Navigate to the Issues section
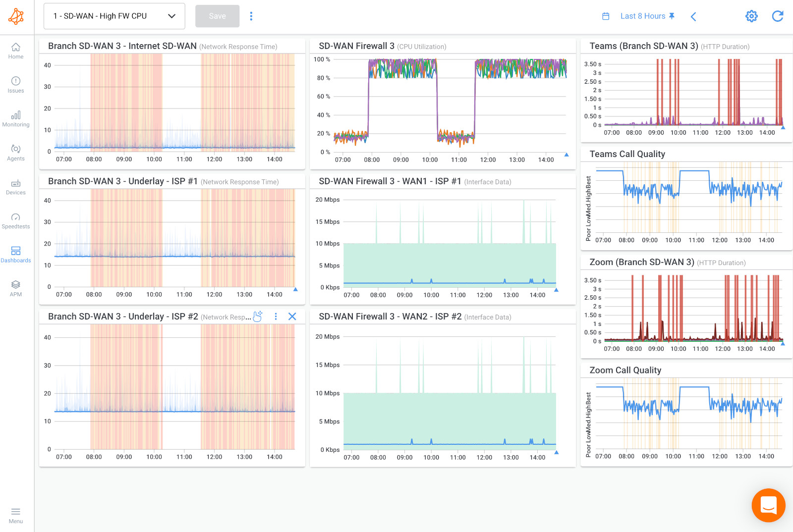Screen dimensions: 793x532 (16, 85)
